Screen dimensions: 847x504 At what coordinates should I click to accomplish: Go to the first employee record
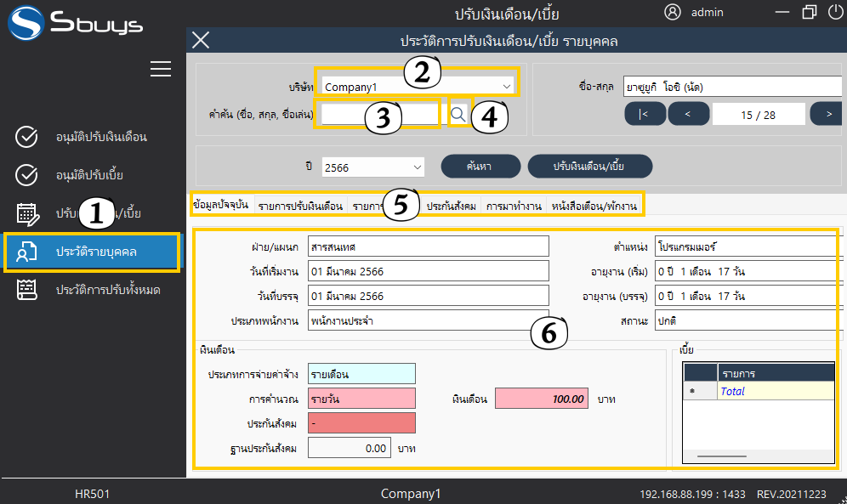coord(644,114)
